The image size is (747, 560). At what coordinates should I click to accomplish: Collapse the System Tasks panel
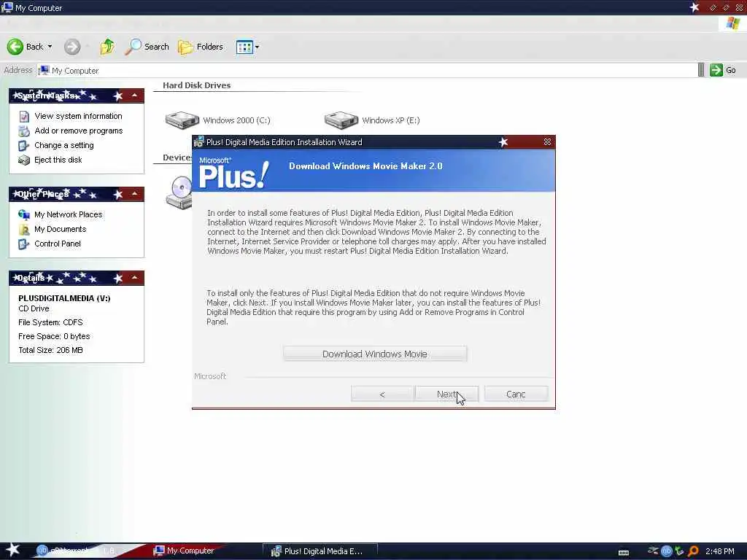(135, 96)
